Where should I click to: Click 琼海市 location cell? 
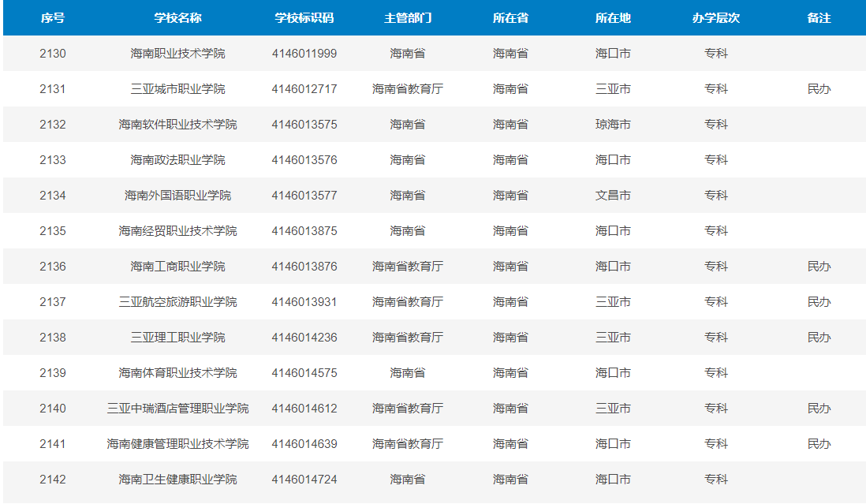tap(613, 124)
